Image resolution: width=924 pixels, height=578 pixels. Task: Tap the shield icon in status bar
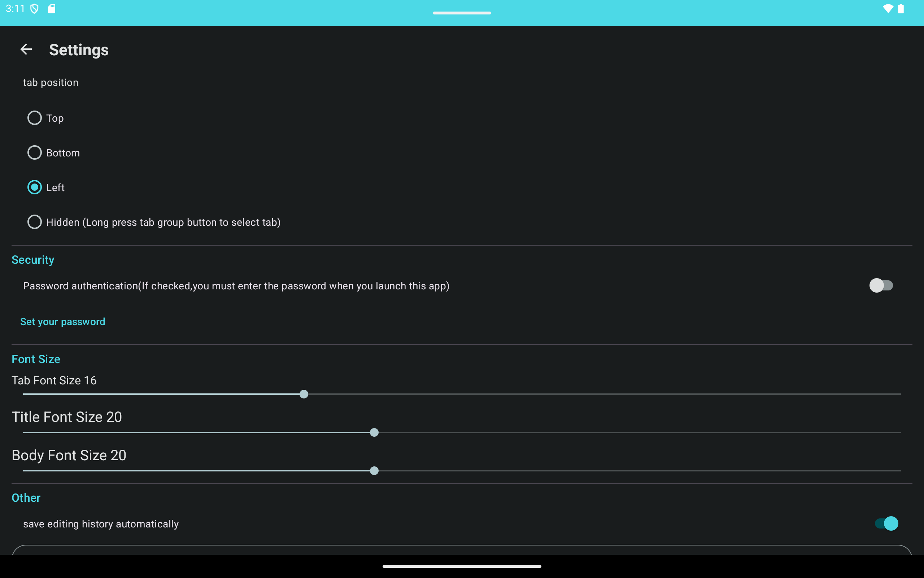(34, 8)
